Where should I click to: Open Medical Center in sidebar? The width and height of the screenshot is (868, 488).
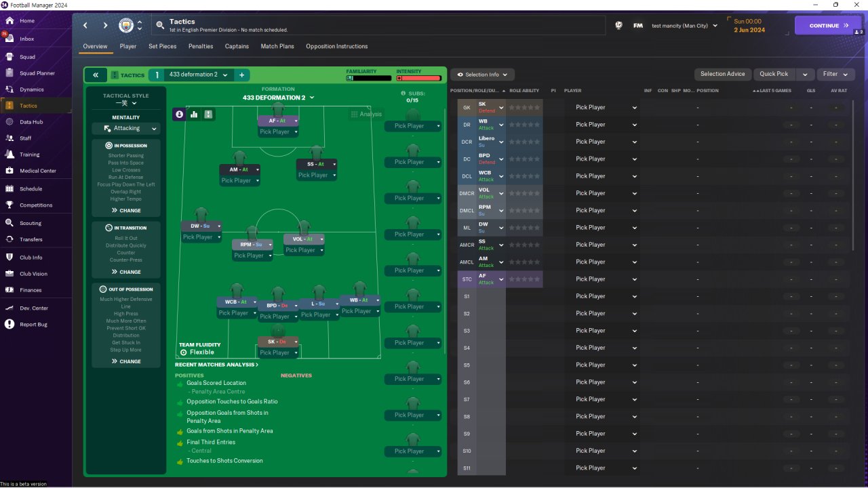[37, 171]
